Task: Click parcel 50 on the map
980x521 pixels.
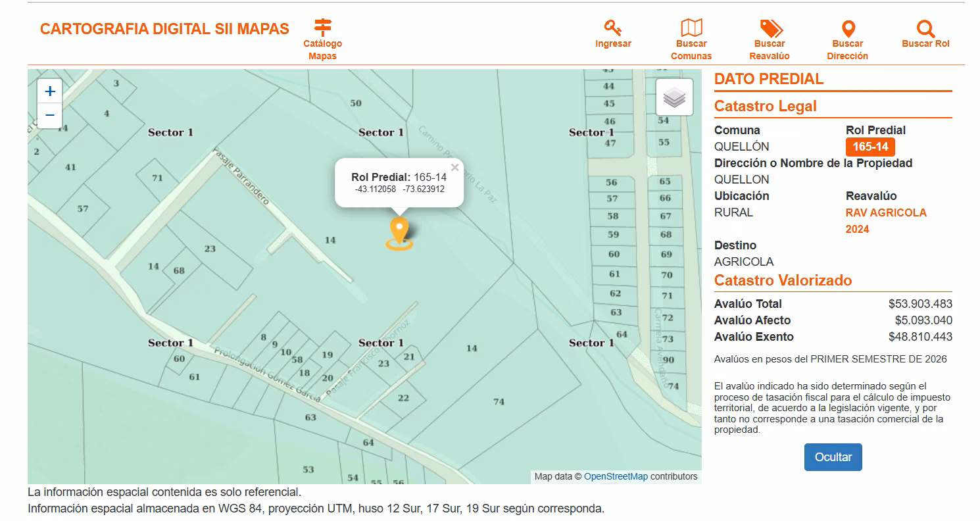Action: tap(356, 103)
